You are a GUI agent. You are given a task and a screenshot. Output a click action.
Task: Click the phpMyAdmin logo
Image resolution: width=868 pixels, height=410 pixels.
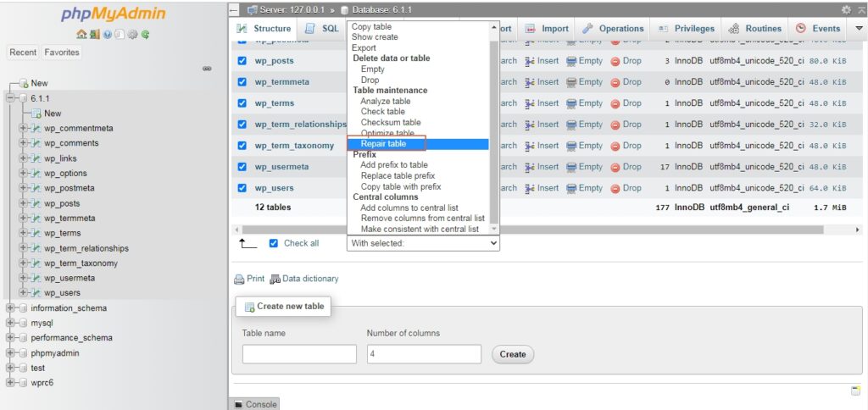click(x=113, y=14)
